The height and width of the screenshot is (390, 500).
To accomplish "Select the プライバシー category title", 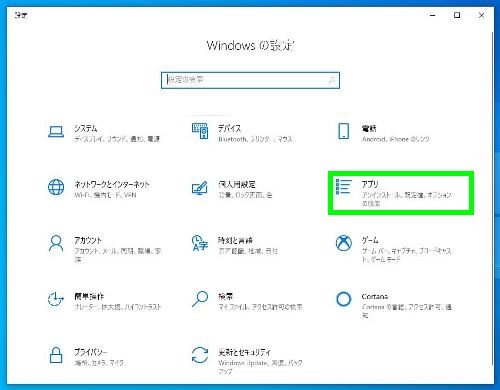I will pyautogui.click(x=91, y=352).
